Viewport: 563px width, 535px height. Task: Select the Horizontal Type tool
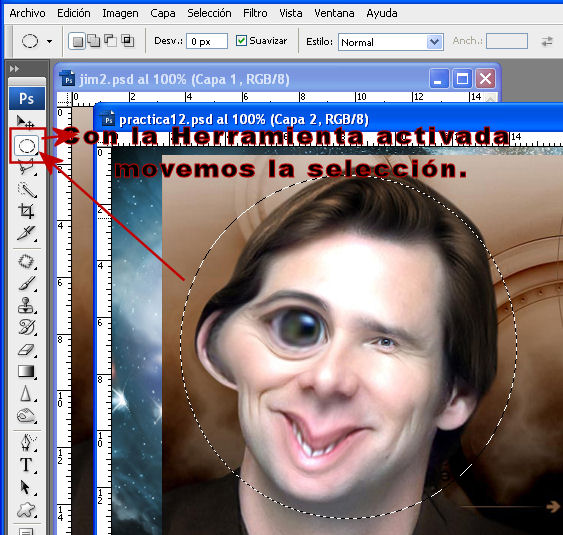click(x=26, y=465)
